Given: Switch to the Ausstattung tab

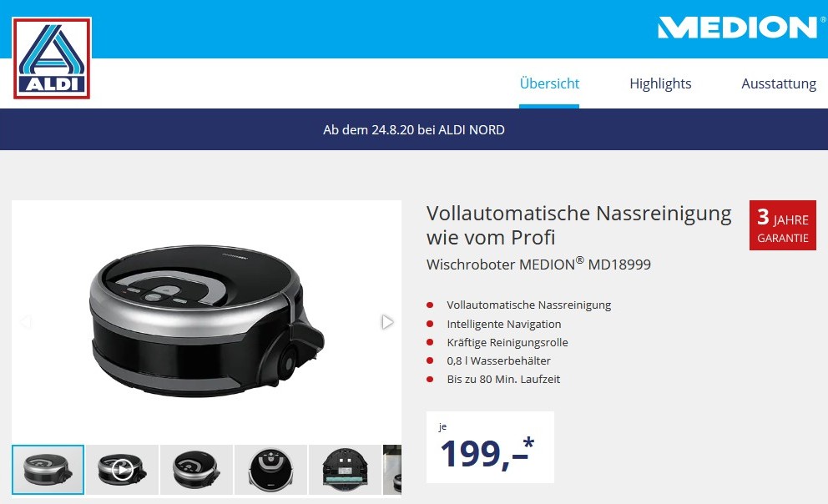Looking at the screenshot, I should click(779, 83).
